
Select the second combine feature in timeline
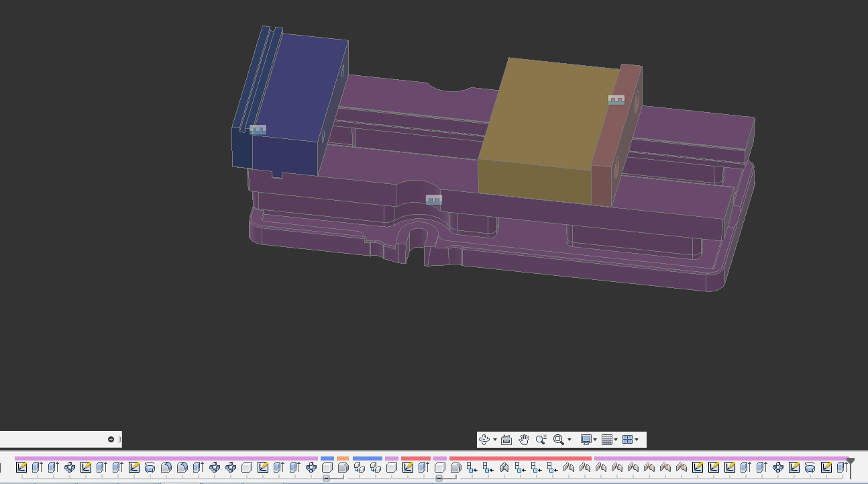376,467
